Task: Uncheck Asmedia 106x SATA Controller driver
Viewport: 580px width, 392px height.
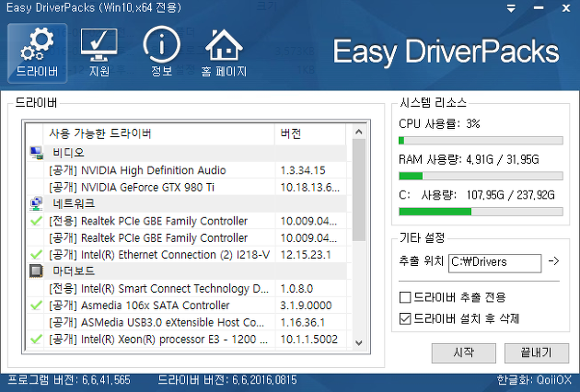Action: [36, 306]
